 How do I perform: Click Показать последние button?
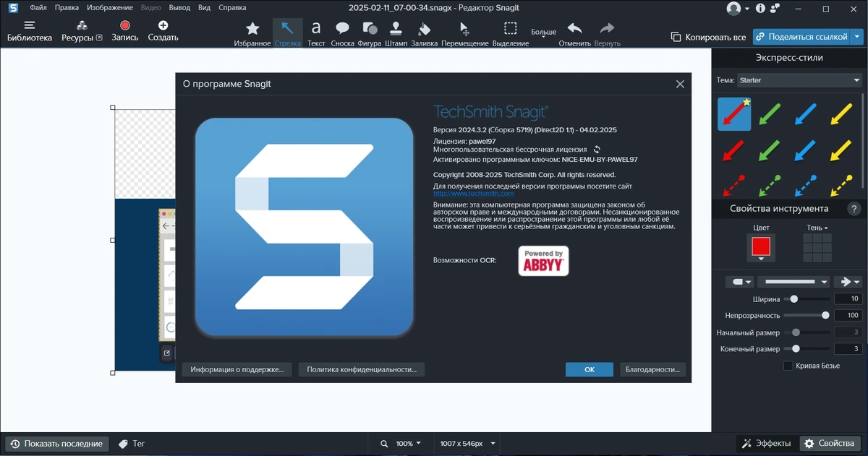57,444
